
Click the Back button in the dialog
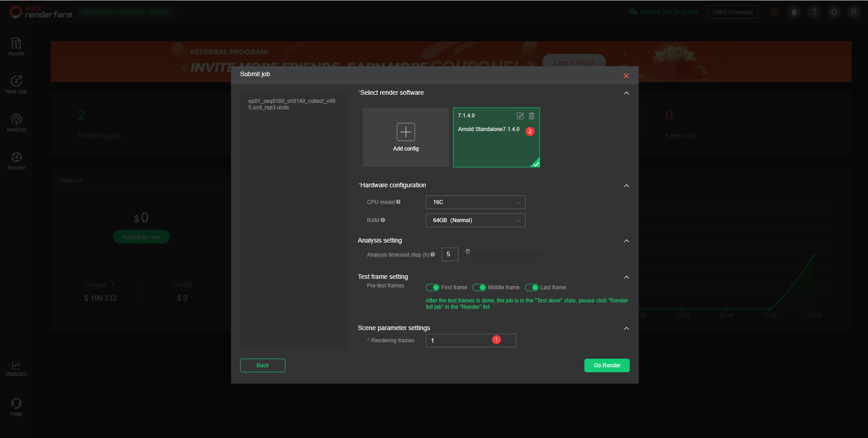[263, 365]
